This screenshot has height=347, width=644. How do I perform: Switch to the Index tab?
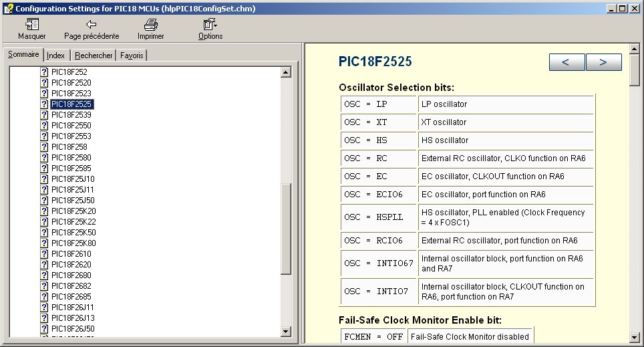coord(55,55)
